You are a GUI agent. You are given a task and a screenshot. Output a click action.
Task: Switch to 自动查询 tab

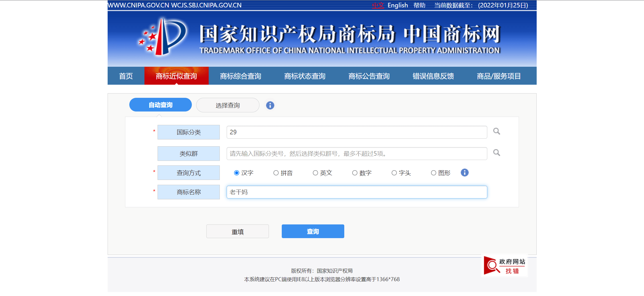point(160,105)
